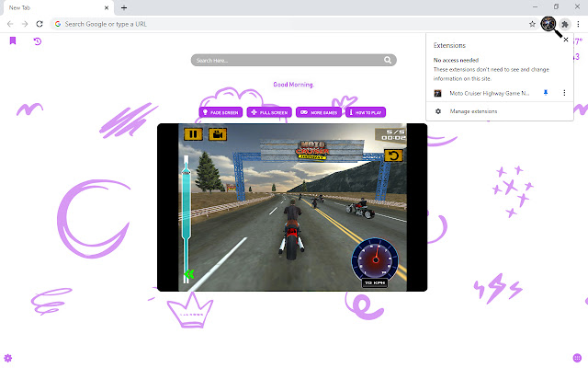The image size is (588, 368).
Task: Open the purple history clock icon
Action: pos(38,40)
